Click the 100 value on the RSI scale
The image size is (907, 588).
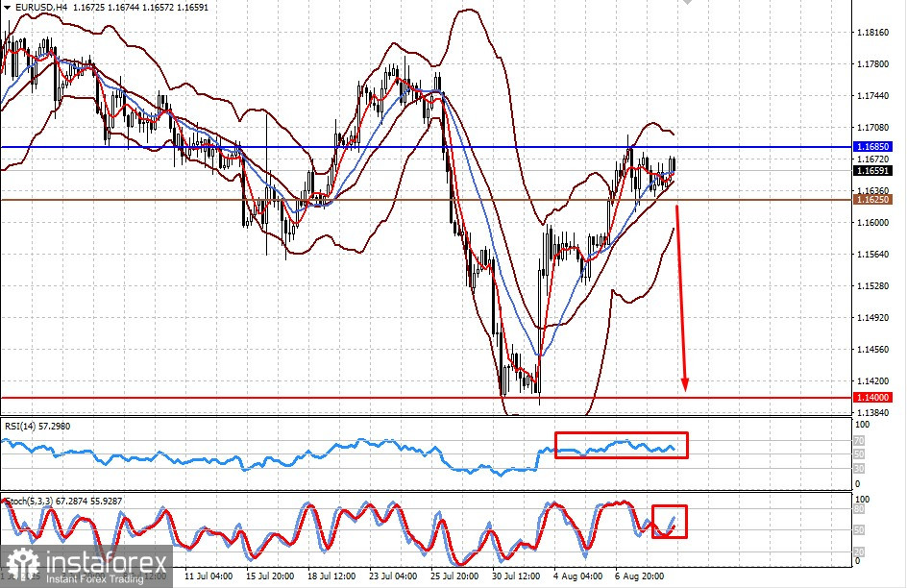click(x=862, y=425)
